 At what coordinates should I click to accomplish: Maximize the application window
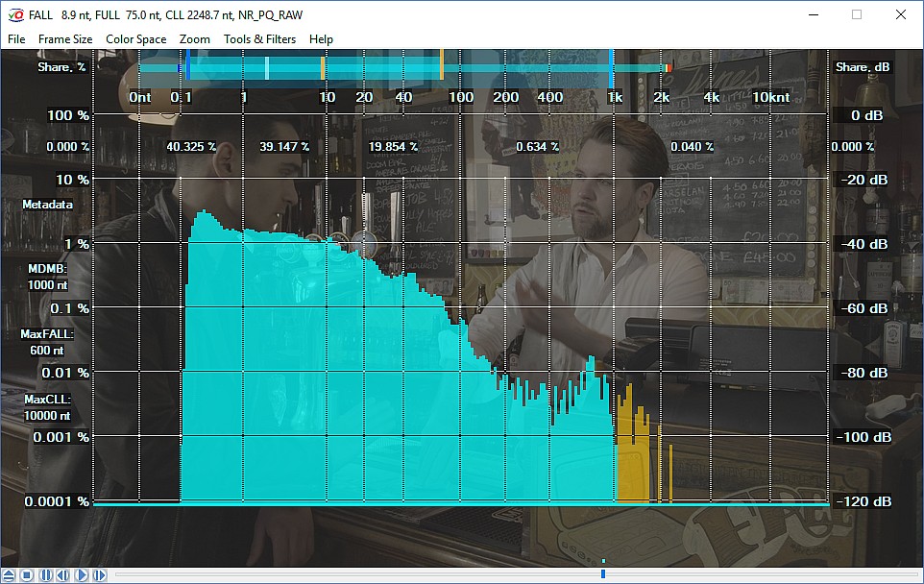point(856,15)
